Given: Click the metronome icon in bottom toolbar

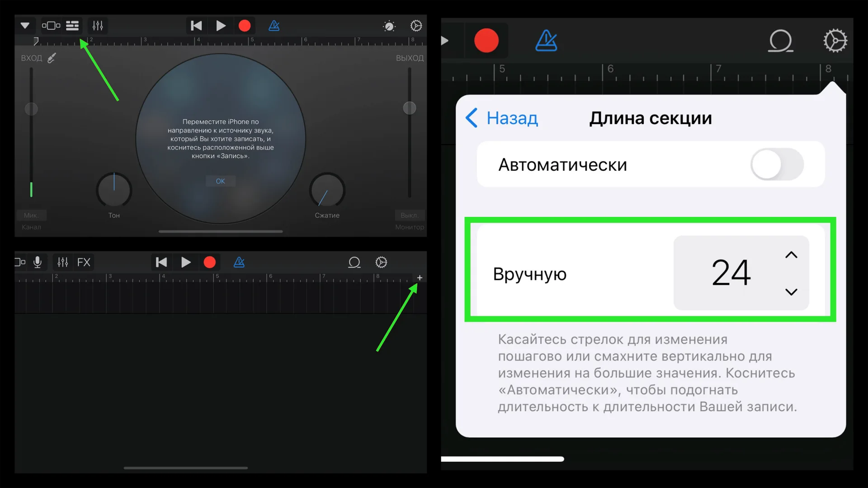Looking at the screenshot, I should (x=238, y=262).
